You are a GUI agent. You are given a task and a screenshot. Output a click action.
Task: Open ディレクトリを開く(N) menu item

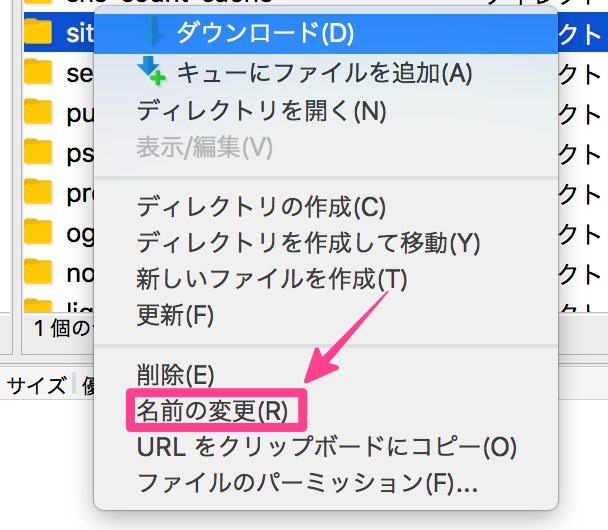[x=326, y=111]
